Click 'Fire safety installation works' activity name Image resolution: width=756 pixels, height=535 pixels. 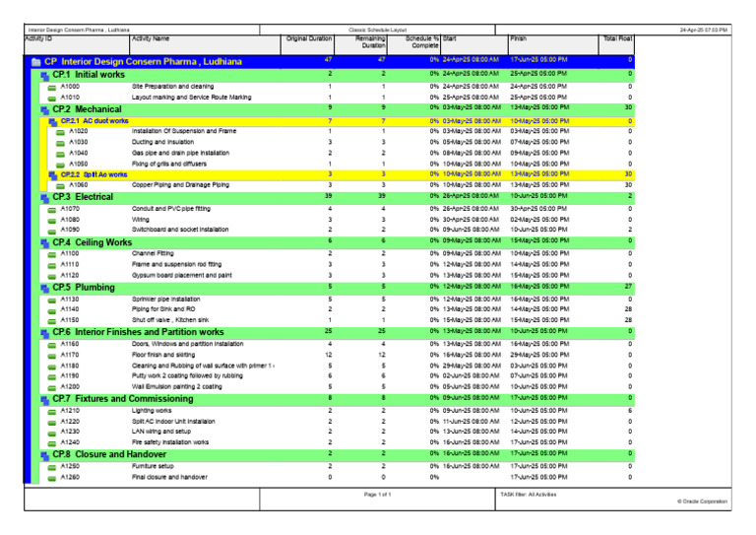coord(170,442)
